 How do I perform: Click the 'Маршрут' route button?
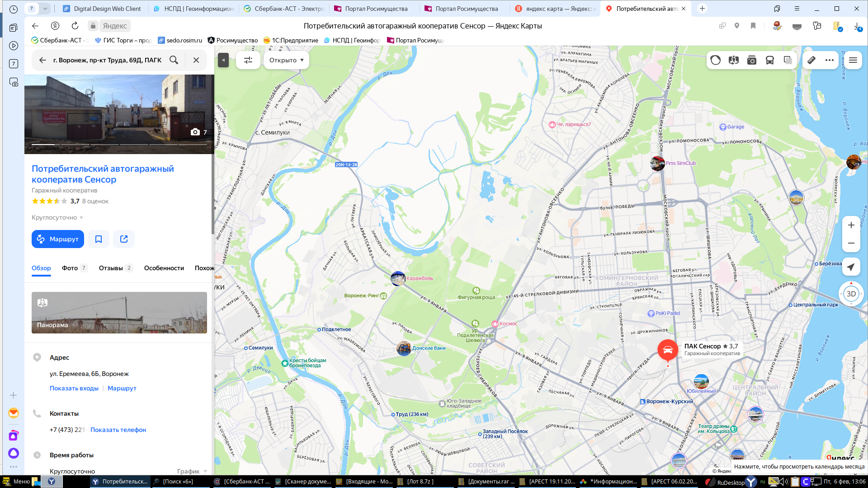click(x=58, y=239)
